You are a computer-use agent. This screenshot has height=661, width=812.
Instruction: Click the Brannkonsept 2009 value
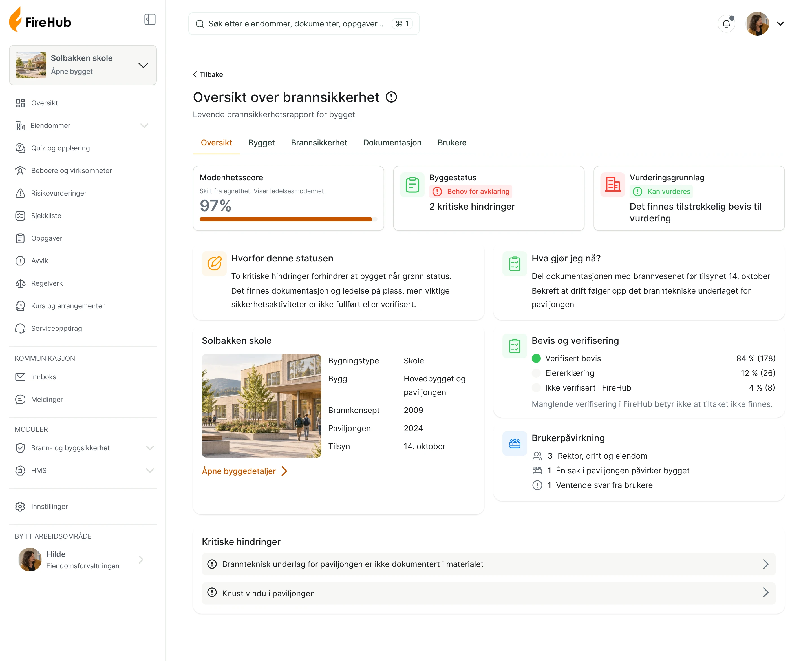pos(413,410)
